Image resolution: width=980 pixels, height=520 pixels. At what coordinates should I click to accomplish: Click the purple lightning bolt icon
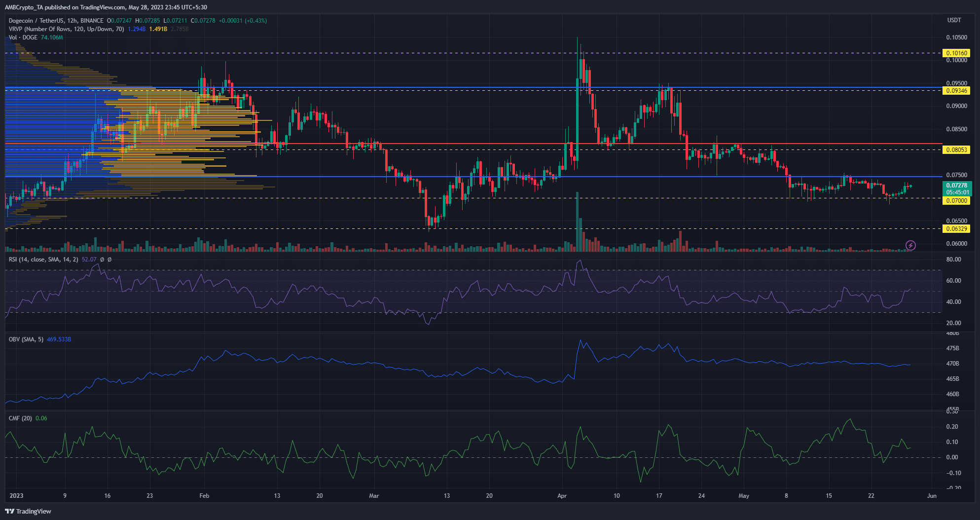(910, 245)
